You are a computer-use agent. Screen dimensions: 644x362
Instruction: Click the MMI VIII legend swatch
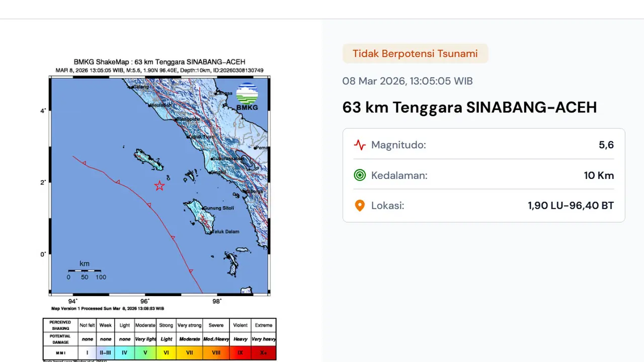[216, 353]
